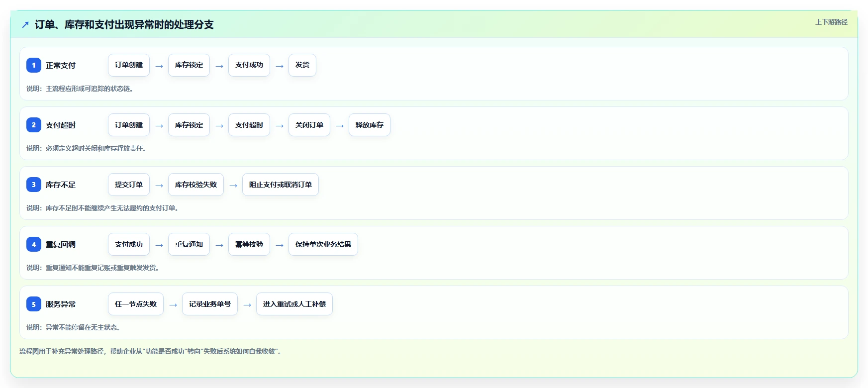Click 订单创建 step in 正常支付 row
Image resolution: width=868 pixels, height=388 pixels.
(x=129, y=65)
